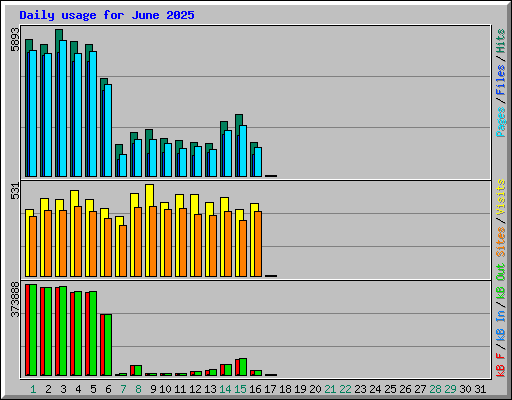Click the 'Daily usage for June 2025' title
The width and height of the screenshot is (512, 400).
(x=107, y=15)
